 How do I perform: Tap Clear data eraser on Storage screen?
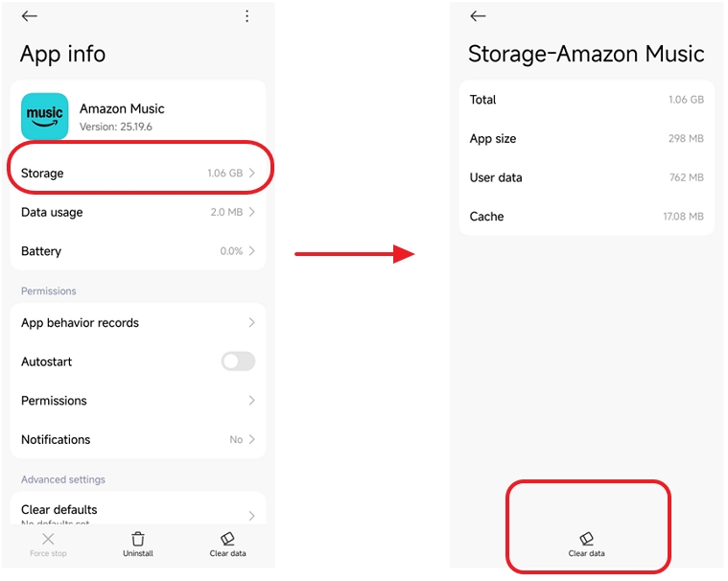(x=586, y=540)
